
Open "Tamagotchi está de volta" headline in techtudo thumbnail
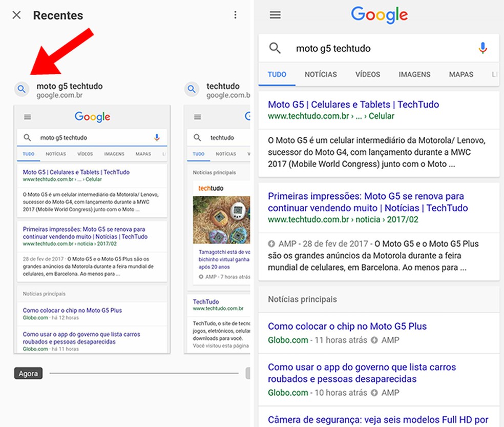pyautogui.click(x=224, y=259)
